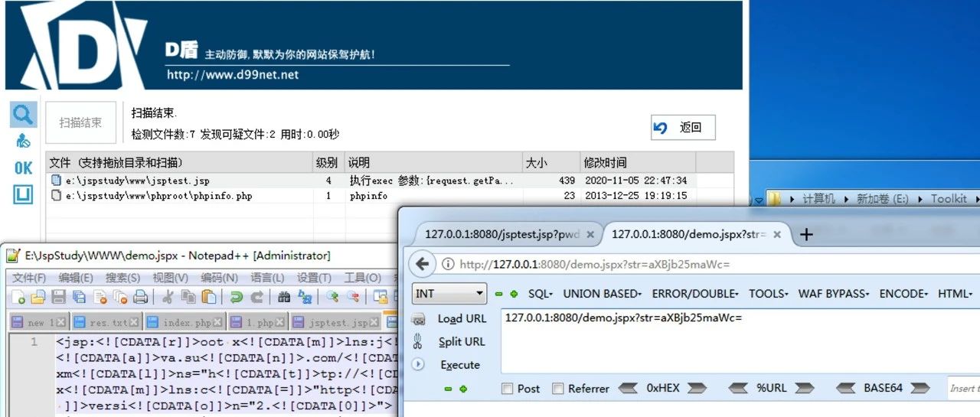Toggle the HackBar Referrer checkbox
Image resolution: width=980 pixels, height=417 pixels.
[557, 389]
